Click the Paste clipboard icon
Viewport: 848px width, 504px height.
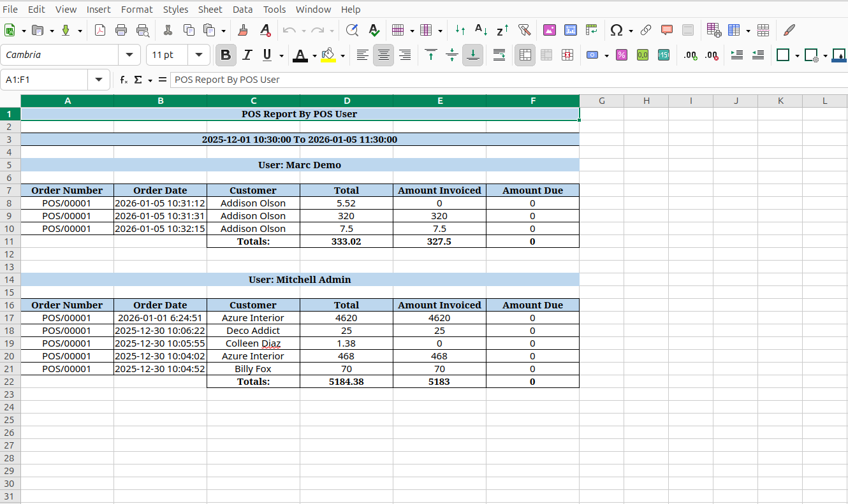[x=209, y=30]
